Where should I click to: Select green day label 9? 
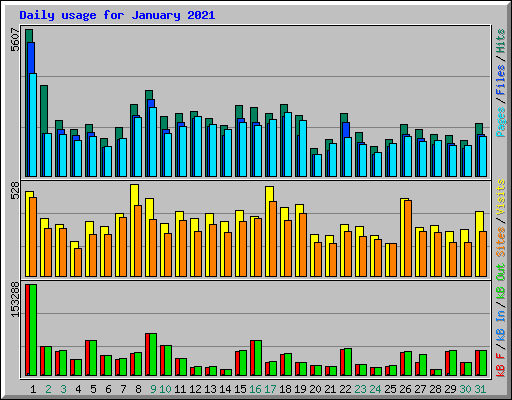point(153,389)
